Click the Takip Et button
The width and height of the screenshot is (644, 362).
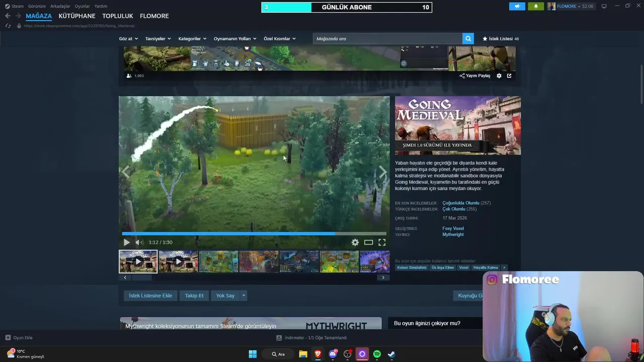[194, 296]
